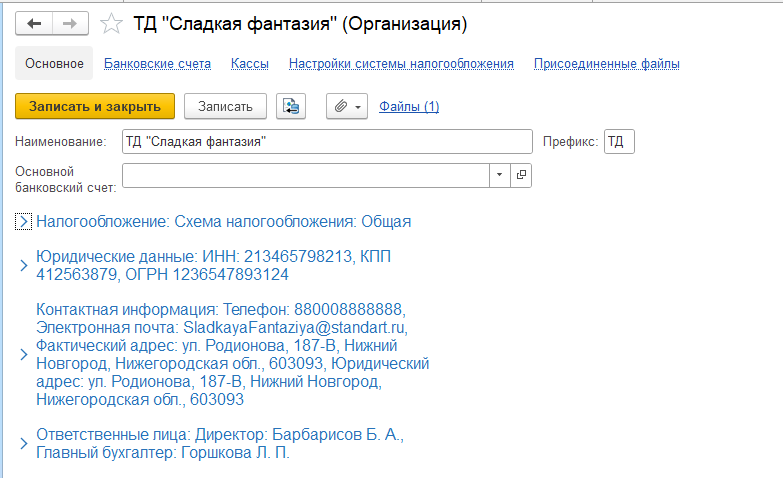Open the Файлы (1) link
Viewport: 783px width, 478px height.
click(409, 106)
